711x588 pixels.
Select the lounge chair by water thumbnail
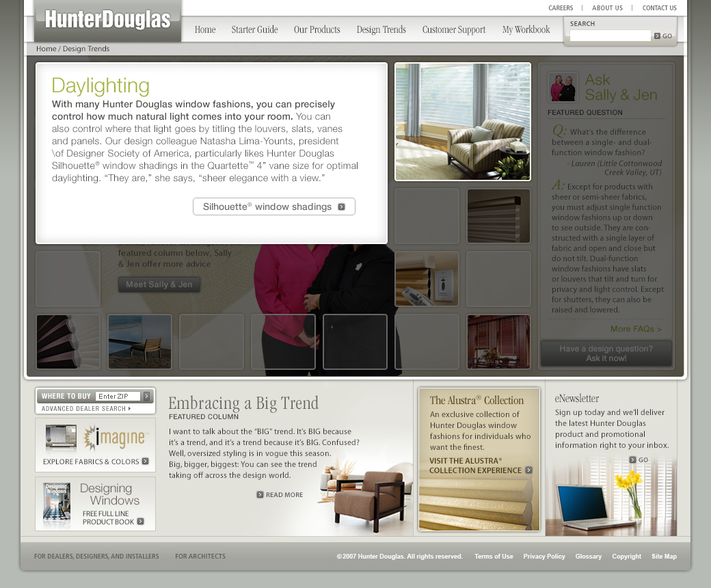click(139, 341)
